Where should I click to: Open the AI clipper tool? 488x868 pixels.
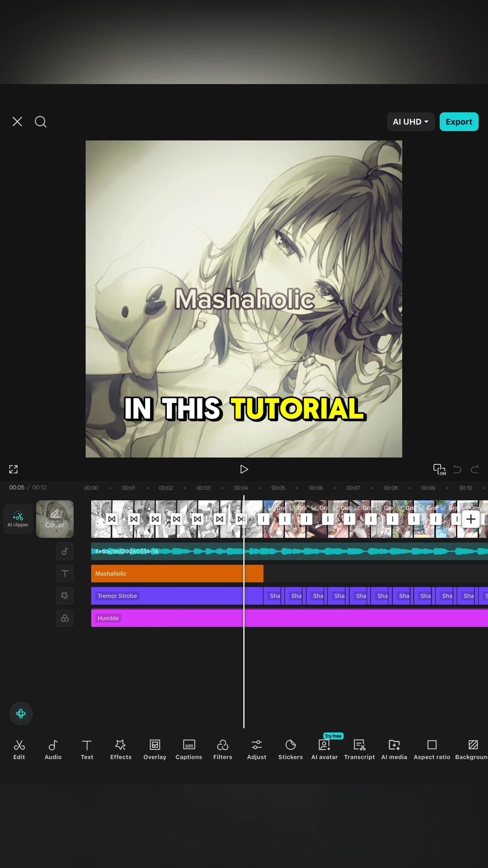[18, 519]
